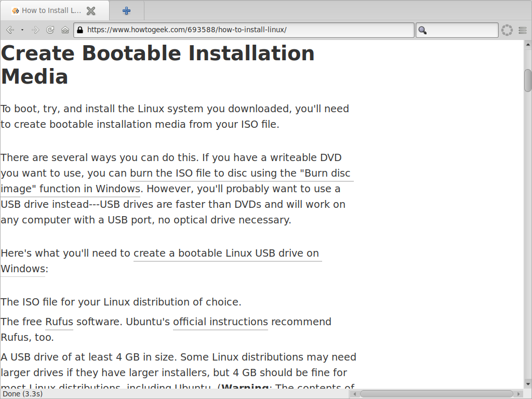532x399 pixels.
Task: Open 'create a bootable Linux USB drive' link
Action: pyautogui.click(x=227, y=253)
